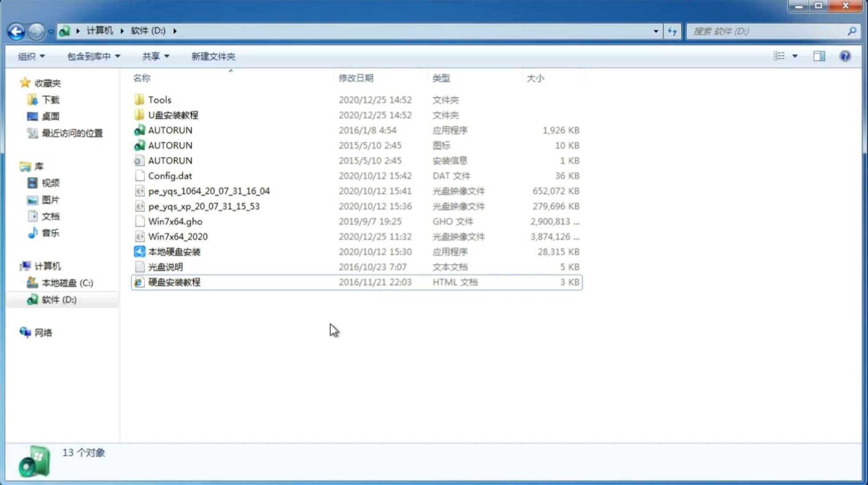Open 光盘说明 text document
The height and width of the screenshot is (485, 868).
(166, 267)
